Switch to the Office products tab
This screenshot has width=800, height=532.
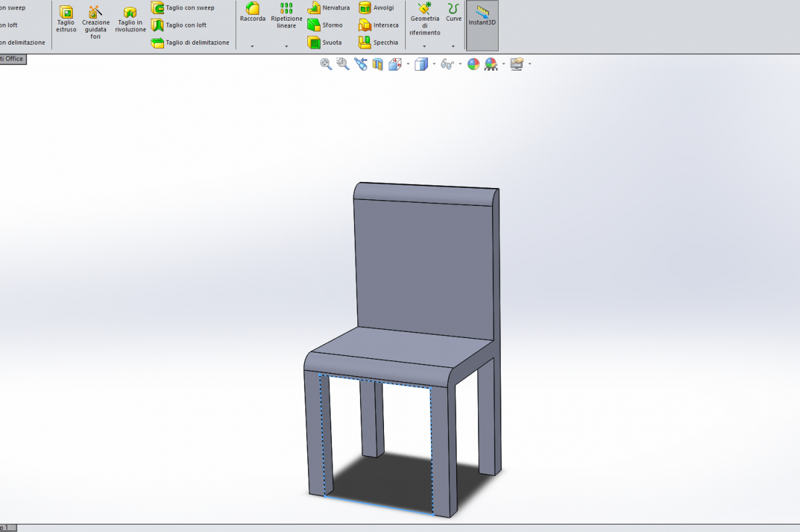12,59
